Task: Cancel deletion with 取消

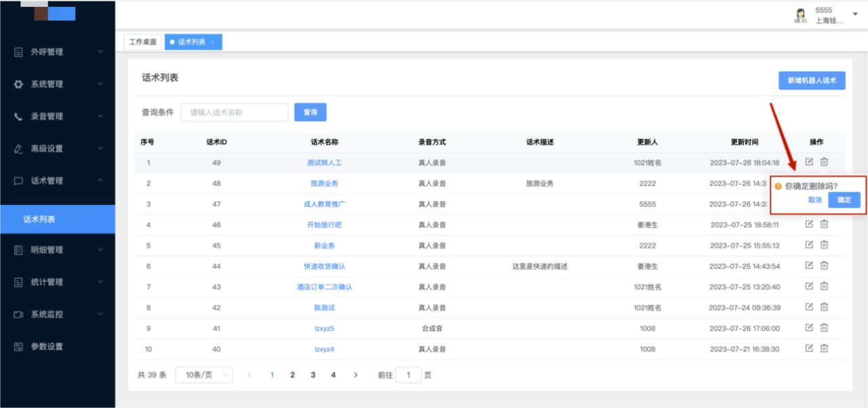Action: pyautogui.click(x=815, y=200)
